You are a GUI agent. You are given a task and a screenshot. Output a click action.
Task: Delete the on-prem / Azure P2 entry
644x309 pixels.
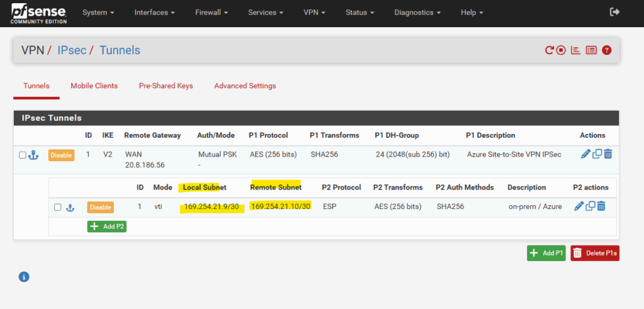tap(601, 206)
